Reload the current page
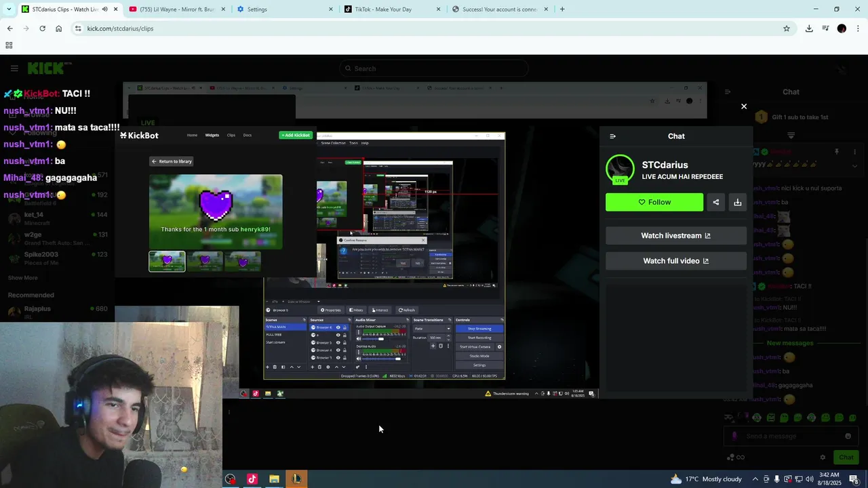This screenshot has height=488, width=868. (x=42, y=28)
